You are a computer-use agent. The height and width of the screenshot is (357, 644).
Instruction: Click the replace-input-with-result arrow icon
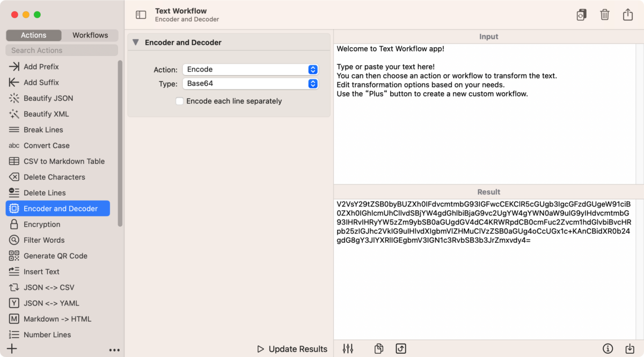pos(401,349)
